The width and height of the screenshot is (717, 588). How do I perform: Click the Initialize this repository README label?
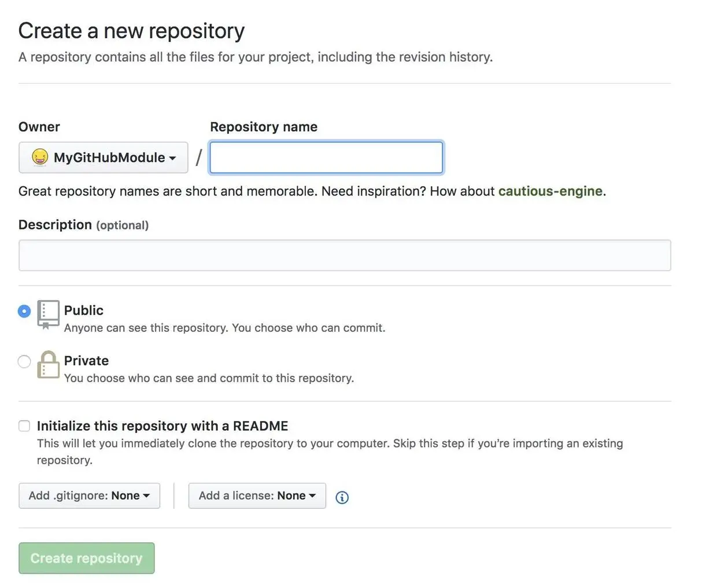click(x=162, y=426)
